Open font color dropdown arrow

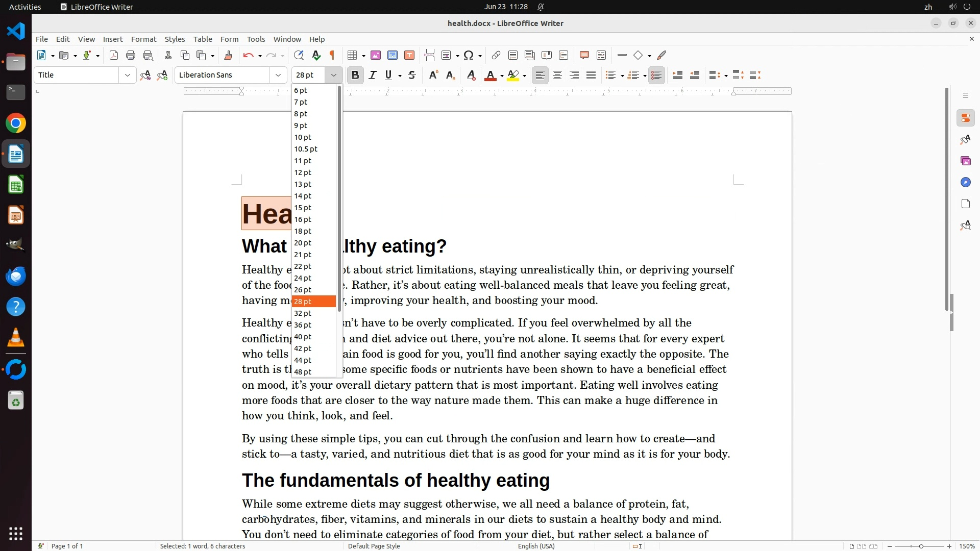pyautogui.click(x=502, y=76)
